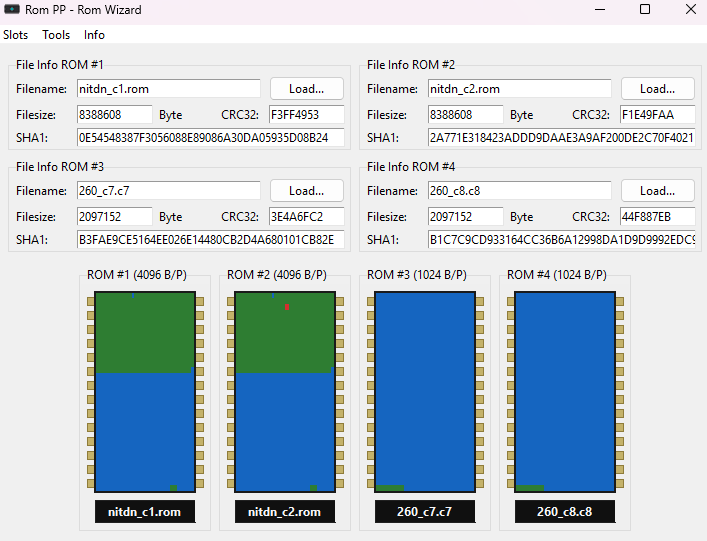Click the ROM #4 blue chip graphic
Screen dimensions: 707x541
(565, 392)
